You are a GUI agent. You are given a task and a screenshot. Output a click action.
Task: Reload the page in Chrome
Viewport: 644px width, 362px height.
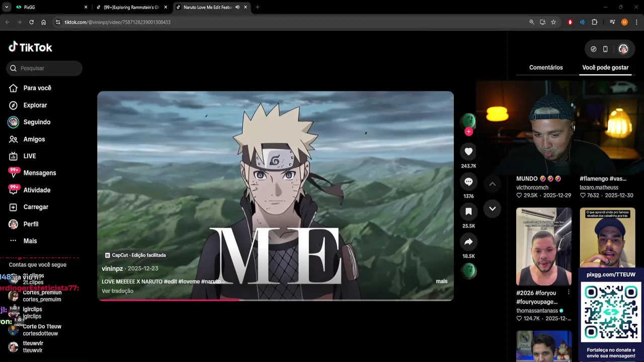coord(31,22)
